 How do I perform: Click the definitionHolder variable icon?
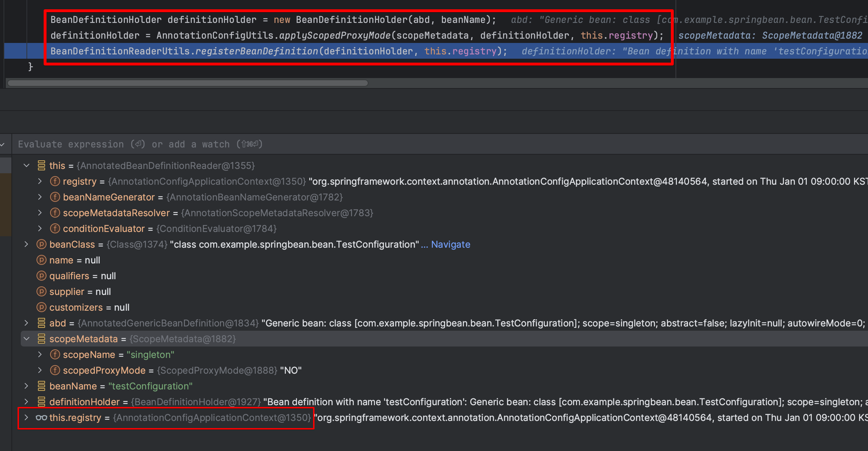pos(42,402)
